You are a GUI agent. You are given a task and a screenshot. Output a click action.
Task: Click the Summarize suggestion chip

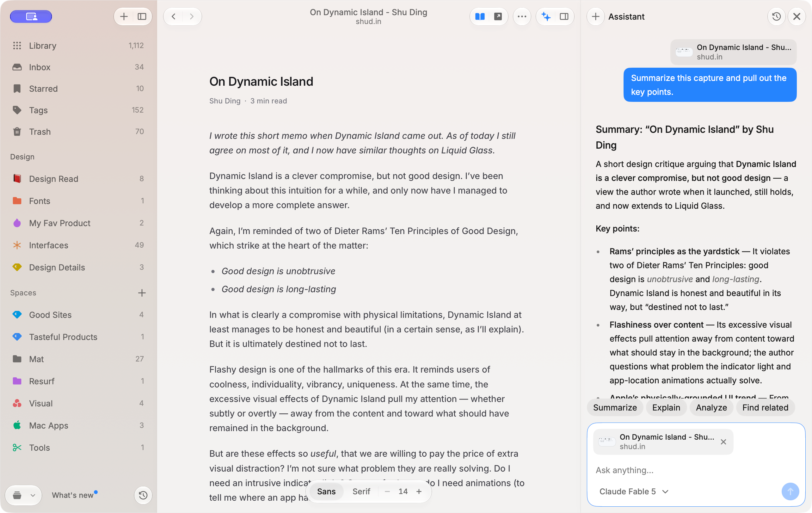click(615, 407)
